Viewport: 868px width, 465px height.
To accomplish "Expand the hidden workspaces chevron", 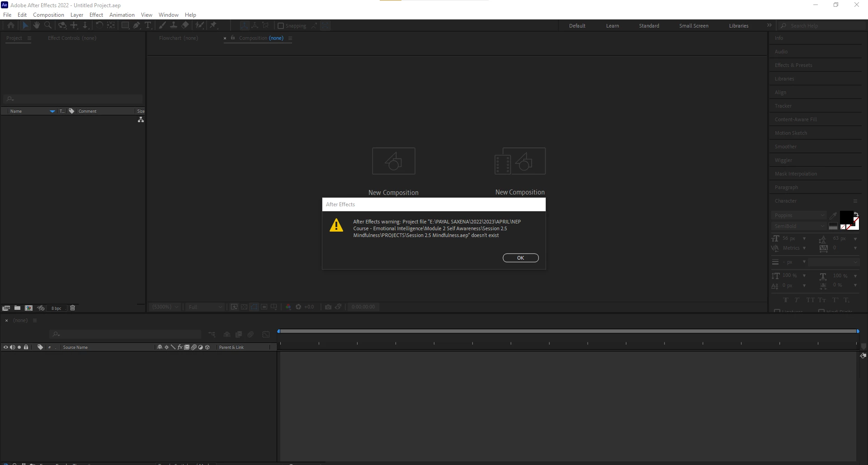I will click(769, 25).
